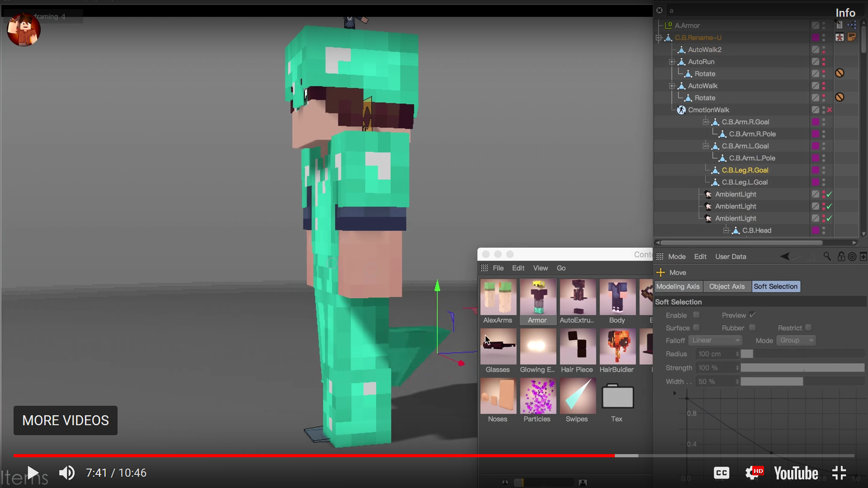Open Attribute Manager Mode menu
The image size is (868, 488).
point(677,257)
